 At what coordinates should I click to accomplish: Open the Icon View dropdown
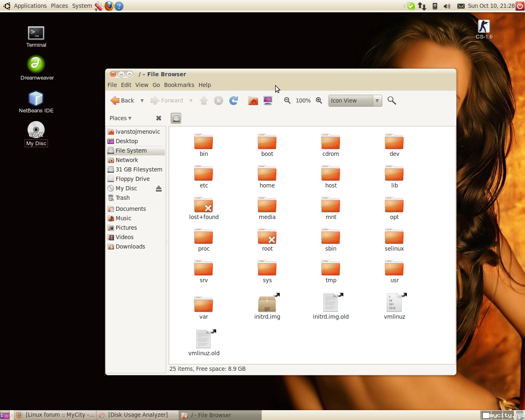(355, 100)
